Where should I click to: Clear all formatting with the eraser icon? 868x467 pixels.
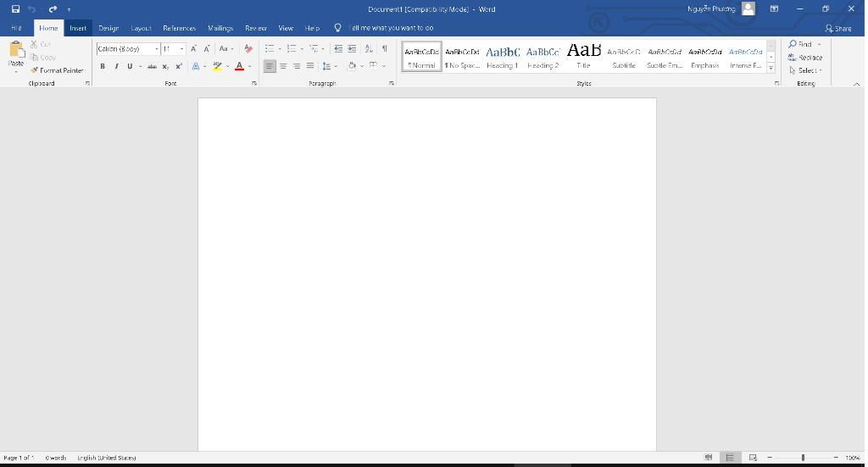point(248,48)
